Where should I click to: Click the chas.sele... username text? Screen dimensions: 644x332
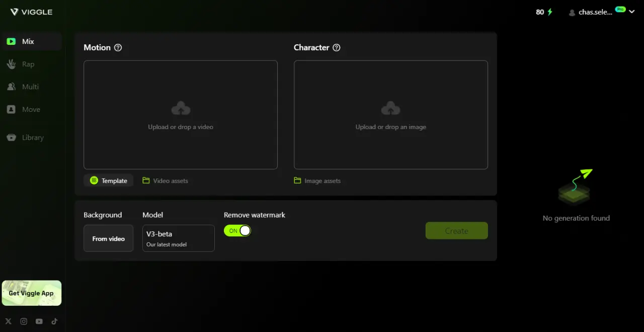(x=596, y=12)
